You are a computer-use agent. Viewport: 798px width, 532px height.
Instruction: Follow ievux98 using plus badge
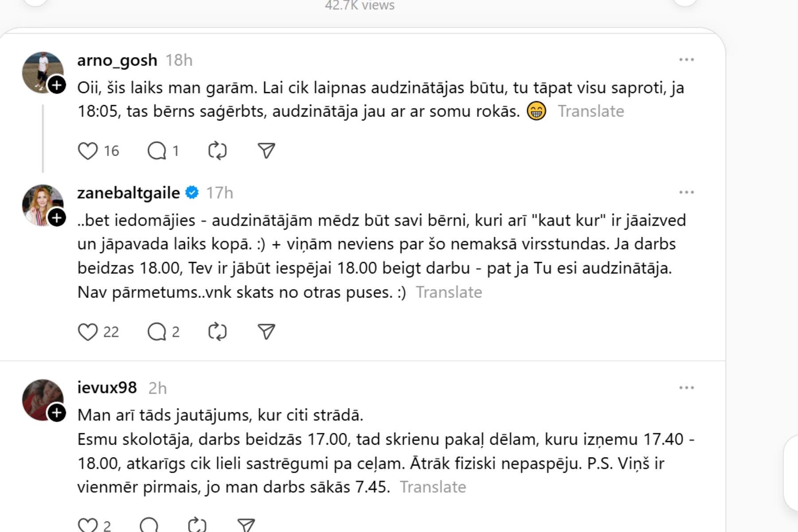tap(57, 413)
